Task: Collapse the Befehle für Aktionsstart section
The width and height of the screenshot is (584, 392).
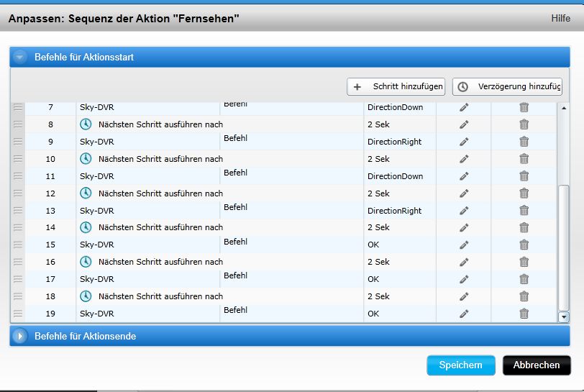Action: (x=19, y=57)
